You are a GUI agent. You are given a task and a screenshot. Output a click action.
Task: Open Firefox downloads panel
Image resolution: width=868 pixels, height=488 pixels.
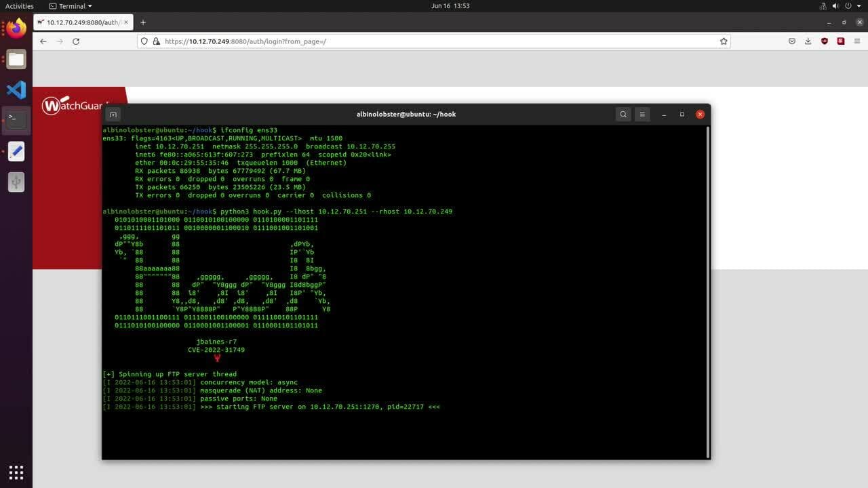(808, 41)
